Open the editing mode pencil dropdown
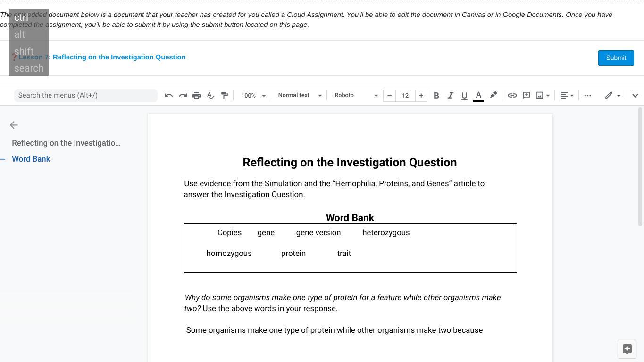This screenshot has width=644, height=362. [613, 95]
